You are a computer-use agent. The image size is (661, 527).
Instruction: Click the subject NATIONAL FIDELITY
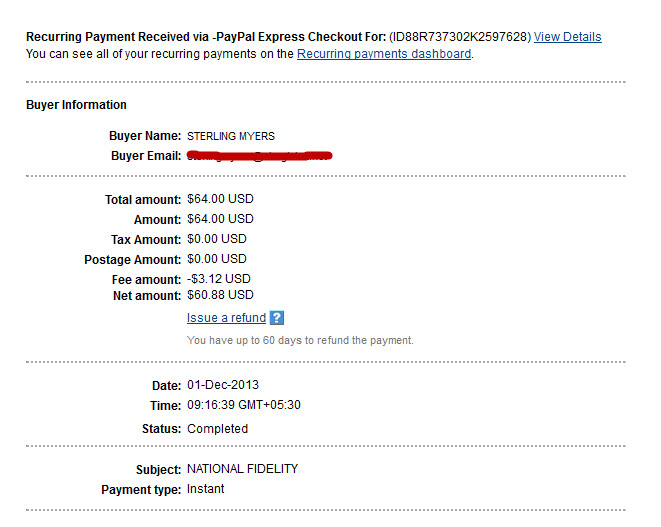pos(242,469)
